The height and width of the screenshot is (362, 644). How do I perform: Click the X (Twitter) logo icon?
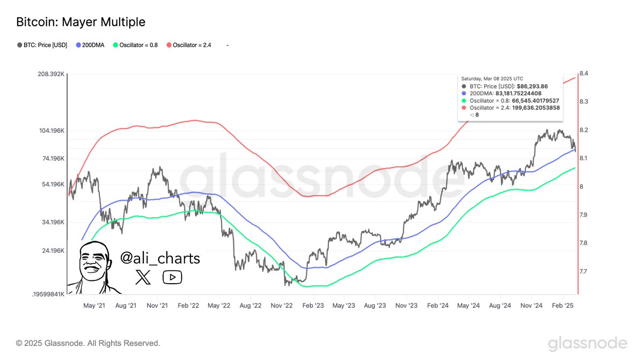point(143,277)
